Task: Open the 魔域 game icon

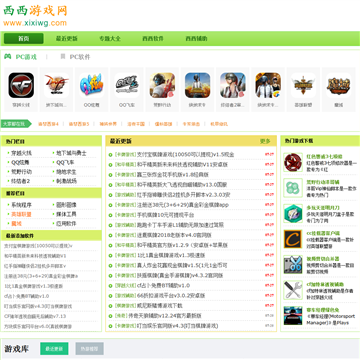Action: click(339, 85)
